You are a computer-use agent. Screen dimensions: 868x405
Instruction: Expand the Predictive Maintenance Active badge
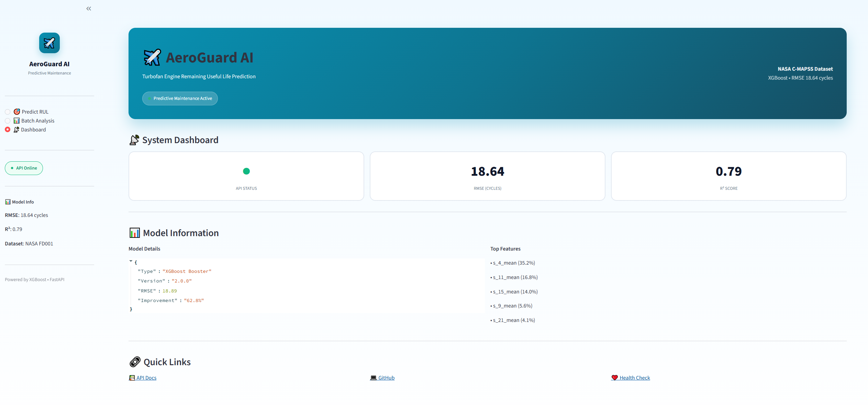(x=180, y=98)
